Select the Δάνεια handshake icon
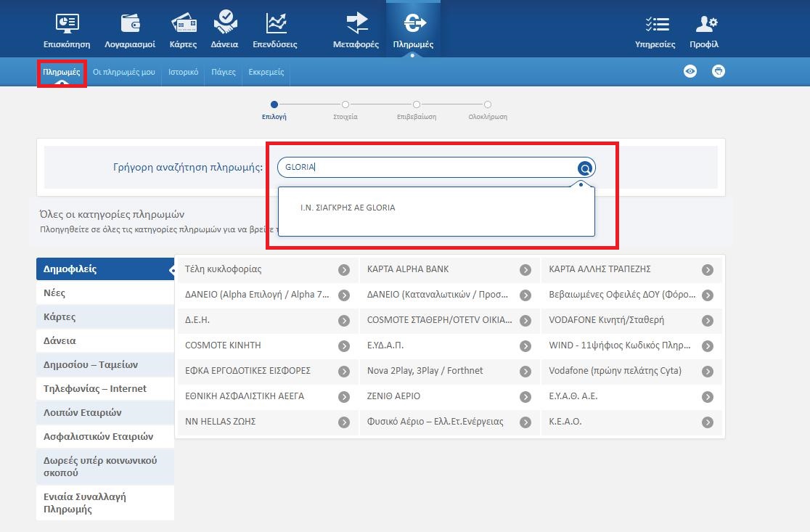This screenshot has height=532, width=810. pos(224,23)
